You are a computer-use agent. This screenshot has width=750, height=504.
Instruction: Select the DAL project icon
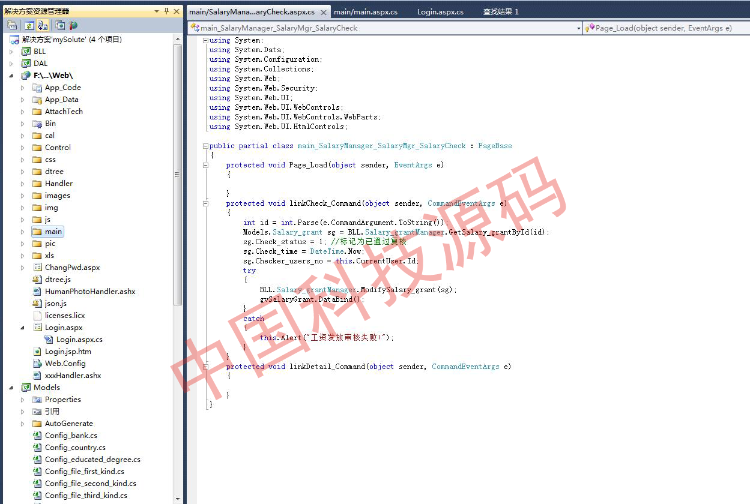click(x=26, y=63)
